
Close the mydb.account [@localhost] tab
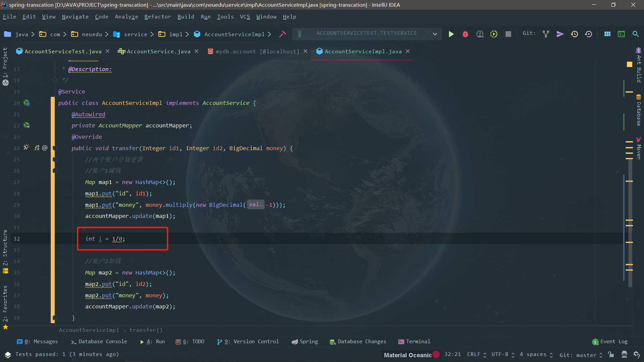305,51
